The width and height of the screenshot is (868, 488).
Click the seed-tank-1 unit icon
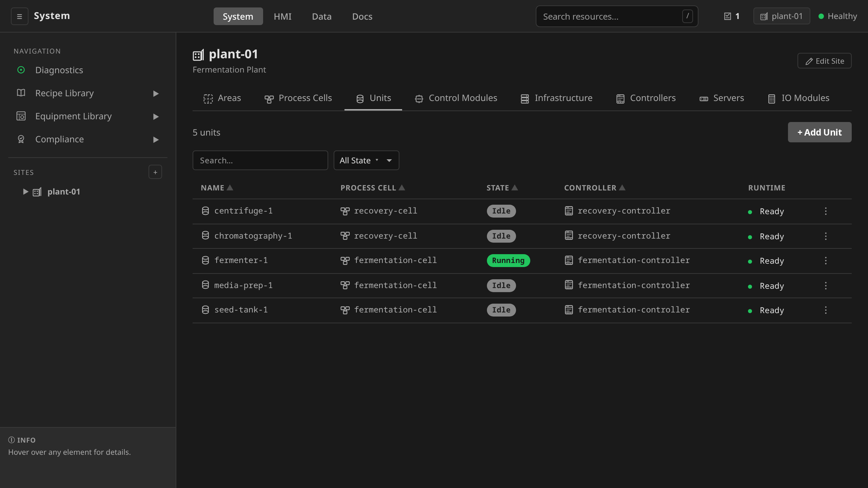pyautogui.click(x=205, y=310)
